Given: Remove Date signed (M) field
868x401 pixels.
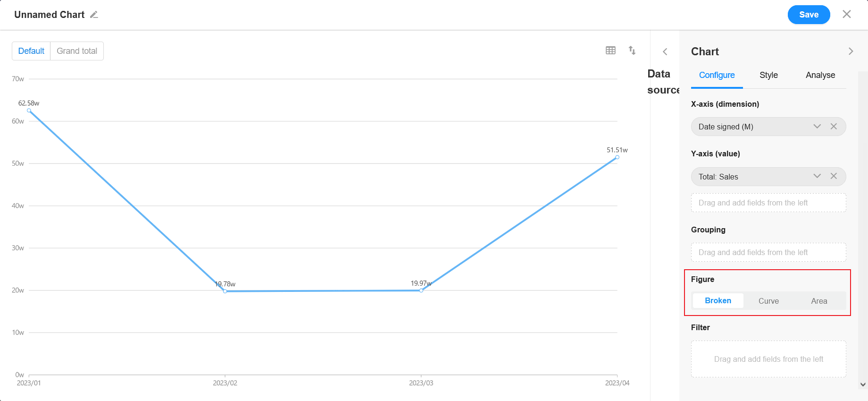Looking at the screenshot, I should [x=834, y=127].
